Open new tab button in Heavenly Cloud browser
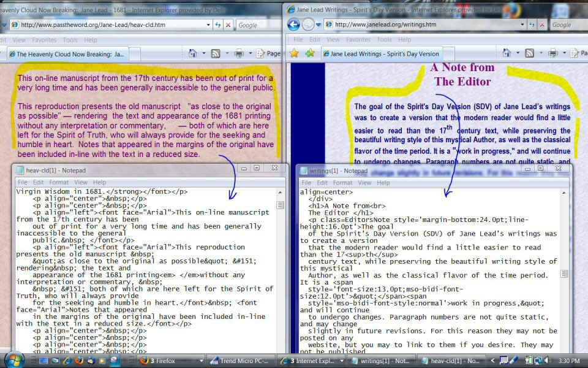 [x=135, y=54]
